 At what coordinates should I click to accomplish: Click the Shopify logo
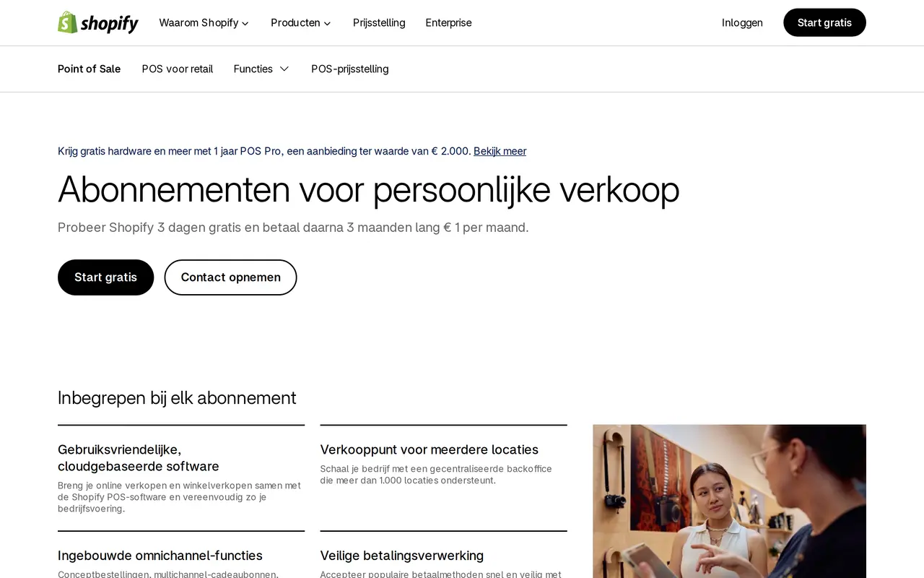(98, 22)
